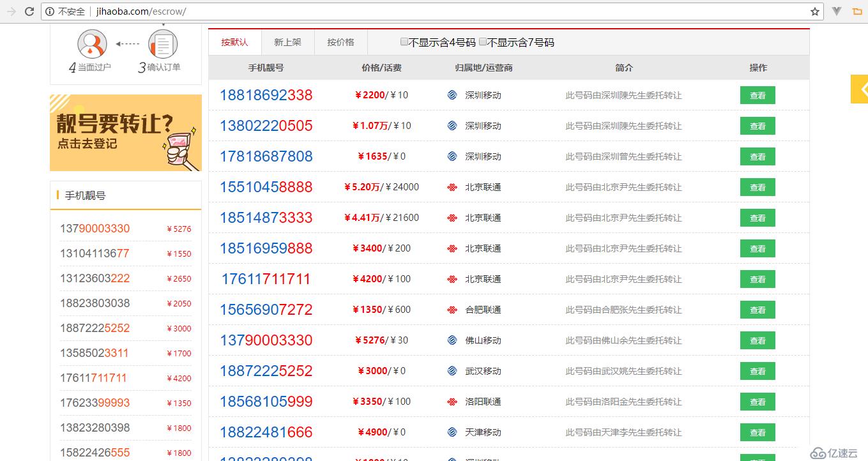Open number 15656907272 link
The height and width of the screenshot is (461, 868).
pyautogui.click(x=266, y=310)
